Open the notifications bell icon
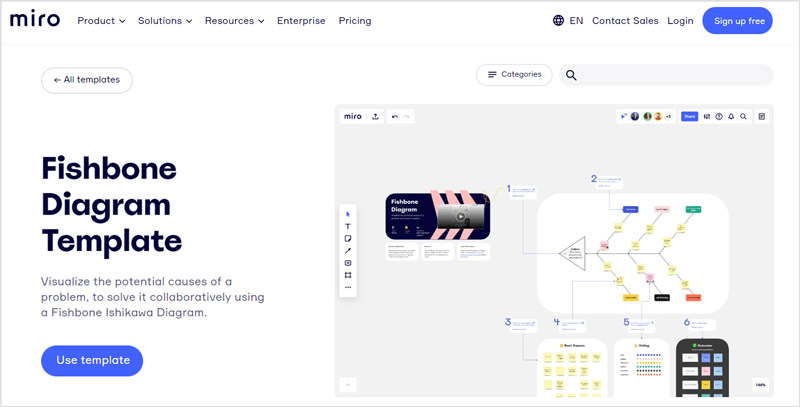This screenshot has width=800, height=407. 731,116
